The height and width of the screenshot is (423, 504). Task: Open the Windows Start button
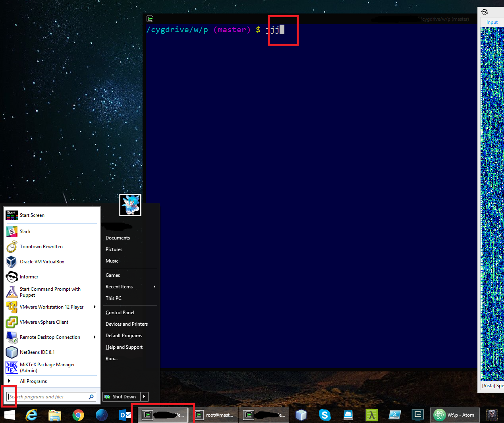10,415
